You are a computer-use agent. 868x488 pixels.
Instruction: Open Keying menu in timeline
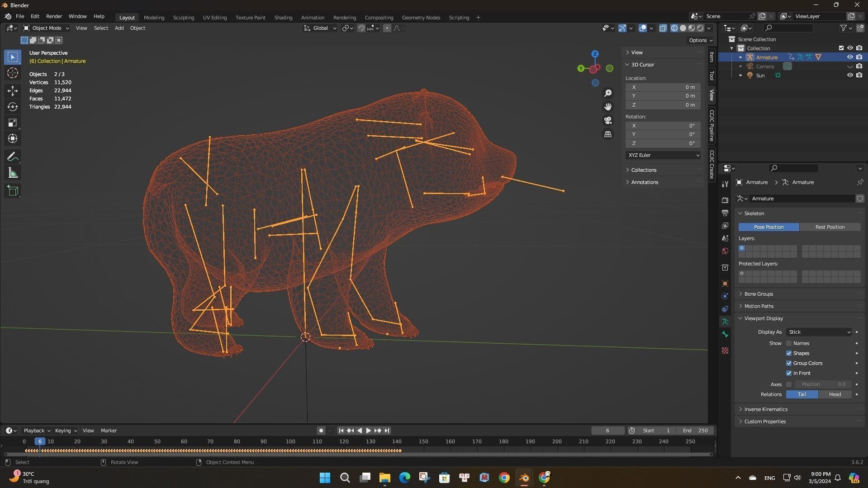66,431
